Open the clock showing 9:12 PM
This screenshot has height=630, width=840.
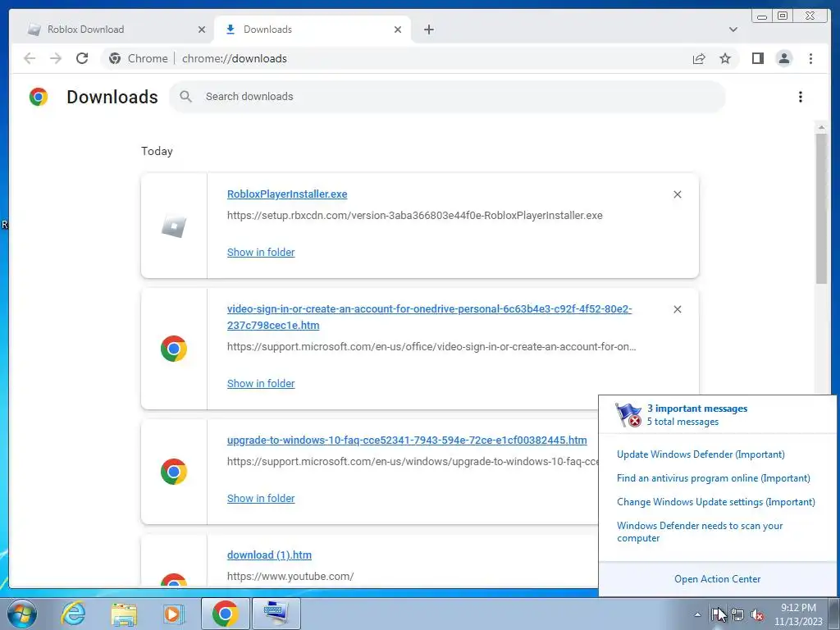[798, 614]
